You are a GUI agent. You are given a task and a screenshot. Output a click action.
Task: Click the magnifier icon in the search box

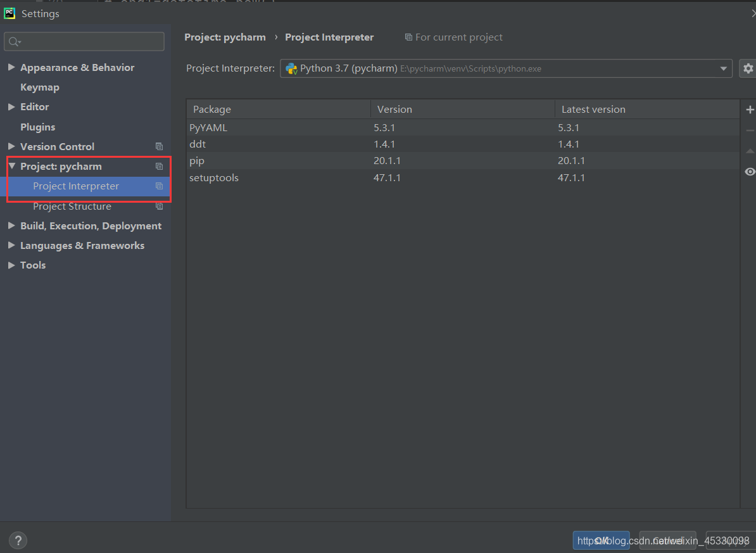15,42
